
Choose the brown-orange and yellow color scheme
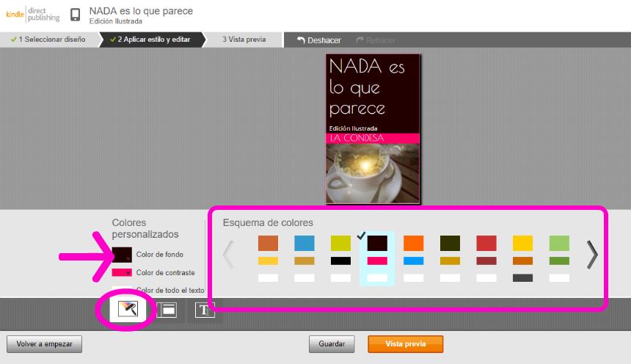[x=268, y=258]
